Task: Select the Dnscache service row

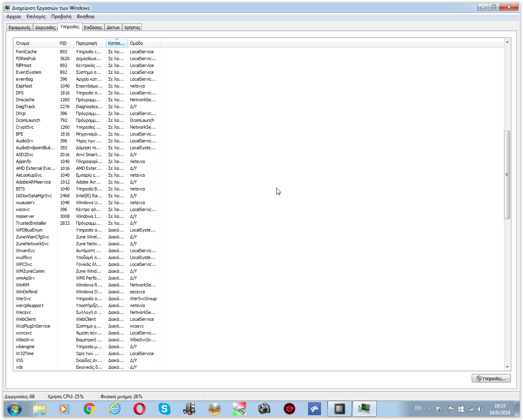Action: [x=87, y=100]
